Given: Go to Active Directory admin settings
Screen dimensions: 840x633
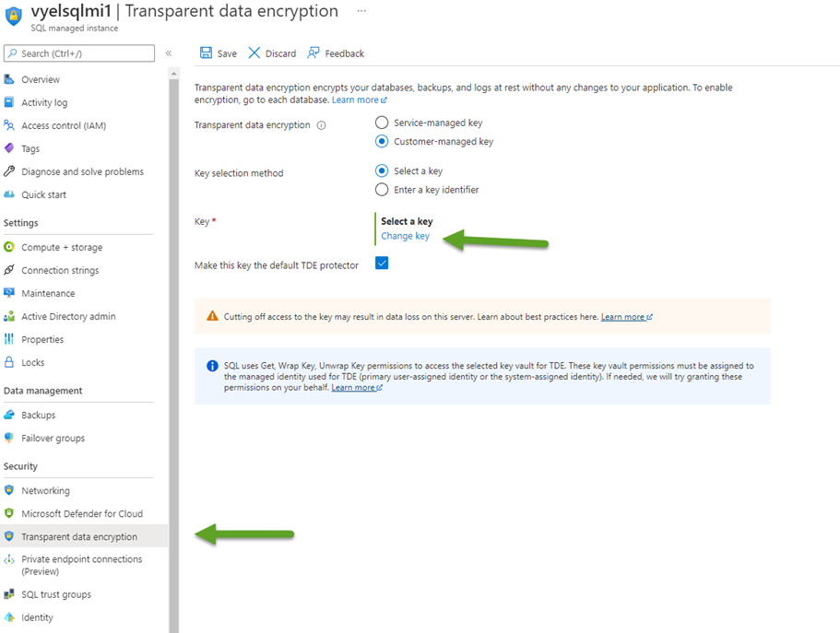Looking at the screenshot, I should [x=68, y=316].
